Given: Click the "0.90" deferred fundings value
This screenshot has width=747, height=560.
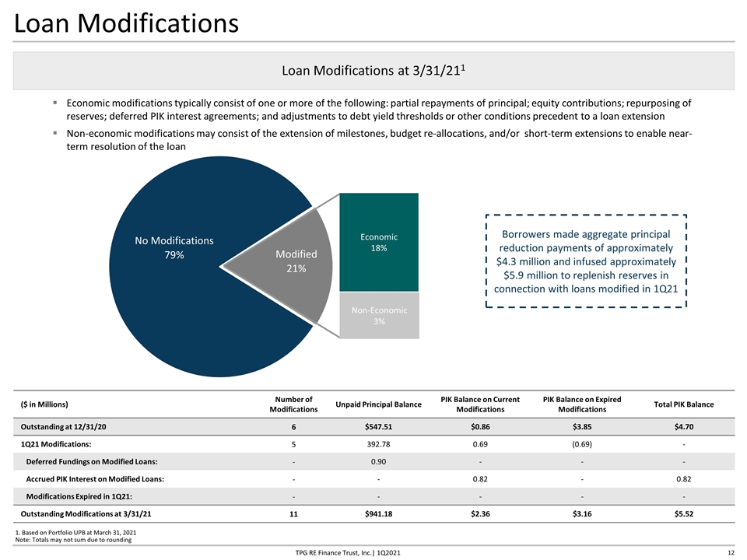Looking at the screenshot, I should coord(378,461).
